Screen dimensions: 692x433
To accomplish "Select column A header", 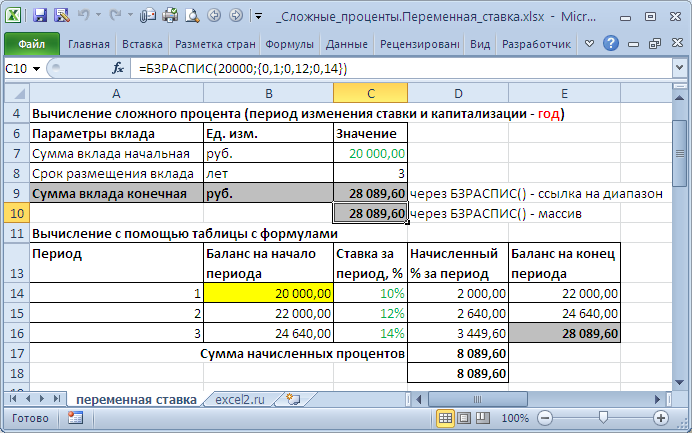I will (x=116, y=93).
